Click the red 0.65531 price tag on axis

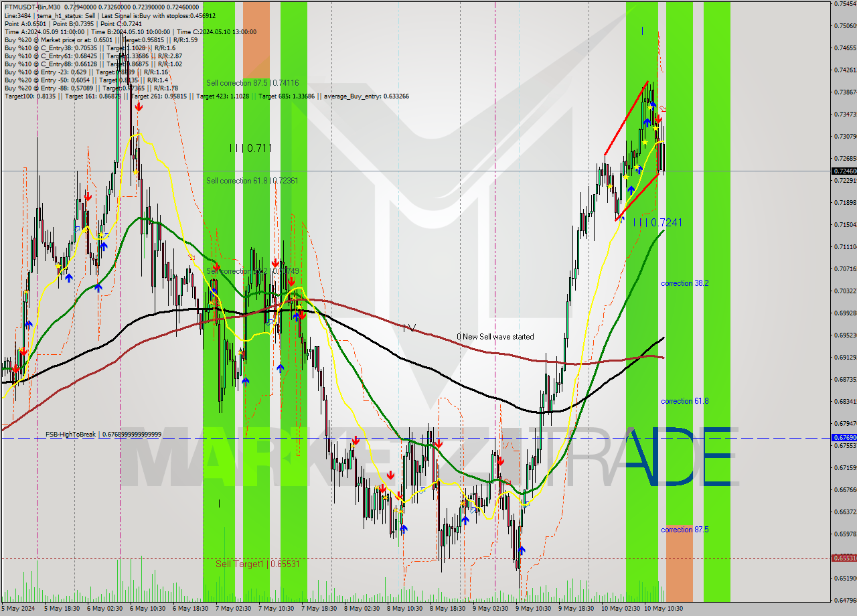tap(844, 558)
